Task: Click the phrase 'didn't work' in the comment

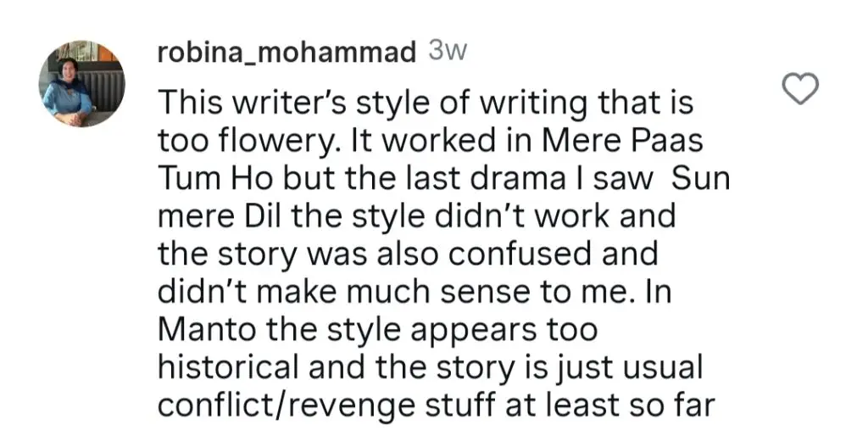Action: point(524,216)
